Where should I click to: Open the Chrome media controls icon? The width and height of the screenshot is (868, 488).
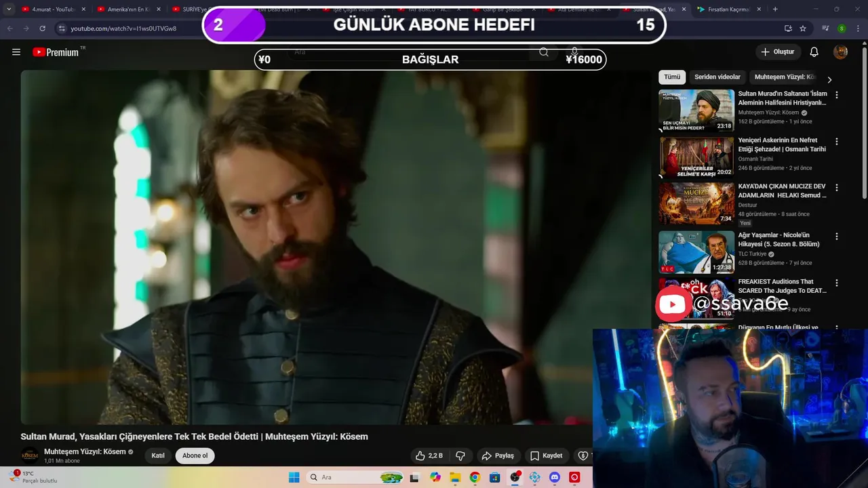(x=825, y=28)
